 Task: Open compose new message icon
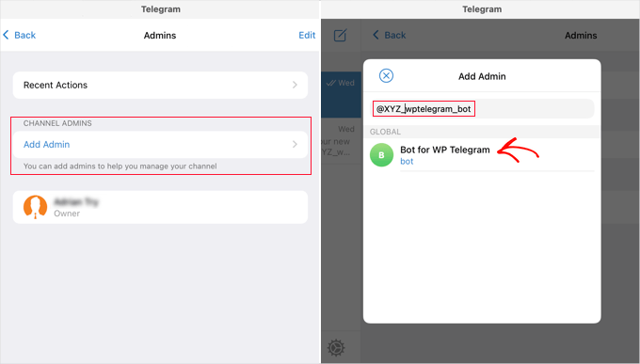pos(340,36)
